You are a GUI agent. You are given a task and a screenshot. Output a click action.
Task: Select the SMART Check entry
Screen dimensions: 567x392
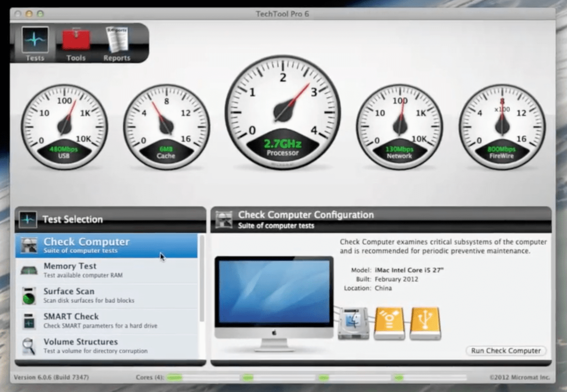(x=107, y=321)
